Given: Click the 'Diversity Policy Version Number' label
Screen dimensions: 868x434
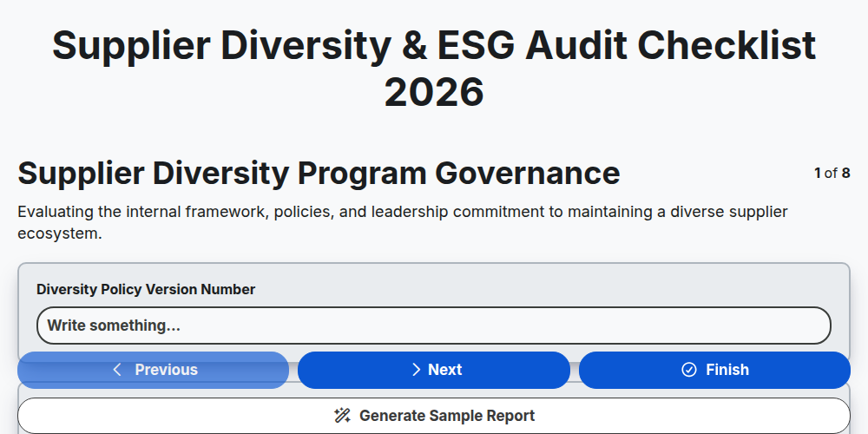Looking at the screenshot, I should [146, 290].
